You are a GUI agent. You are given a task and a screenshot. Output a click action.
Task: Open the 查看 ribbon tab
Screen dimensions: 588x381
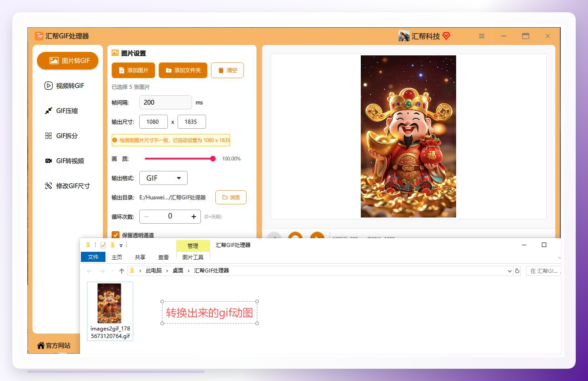tap(163, 257)
